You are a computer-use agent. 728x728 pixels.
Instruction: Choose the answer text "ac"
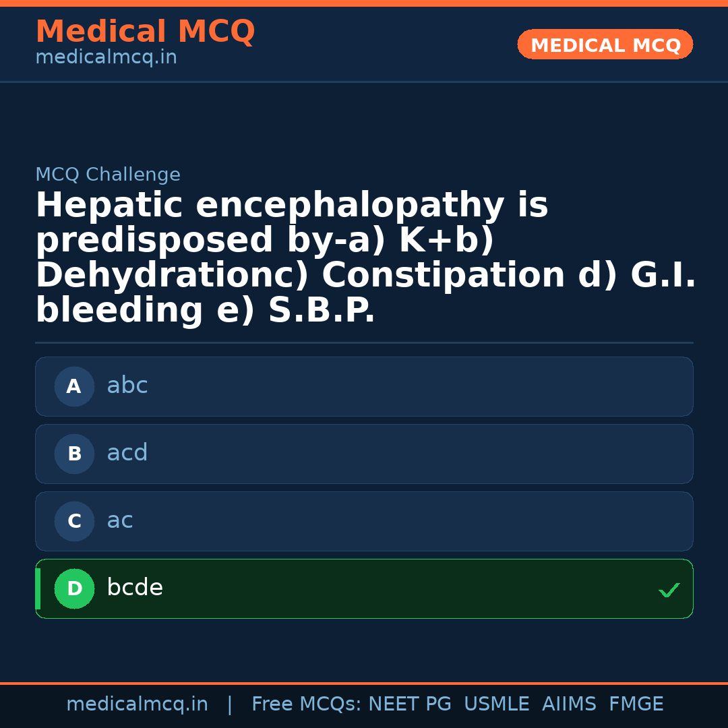[x=120, y=521]
